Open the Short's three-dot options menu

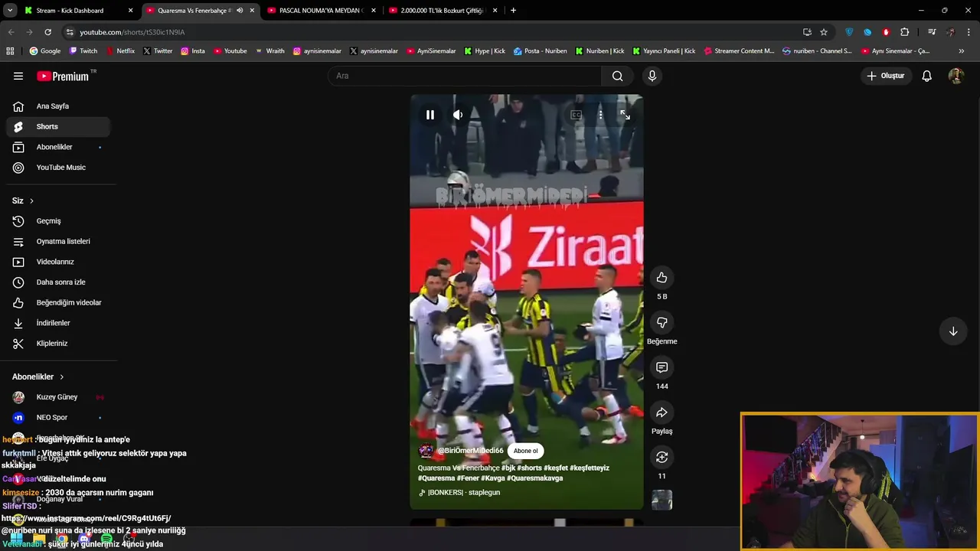coord(600,115)
